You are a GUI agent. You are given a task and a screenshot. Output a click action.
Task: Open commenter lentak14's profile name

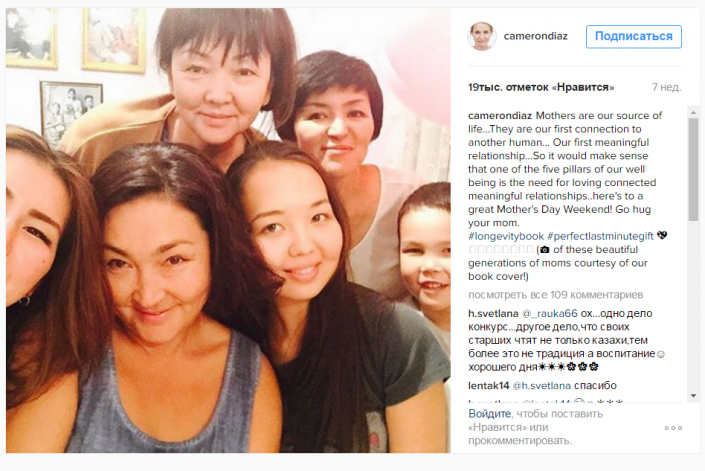point(488,386)
